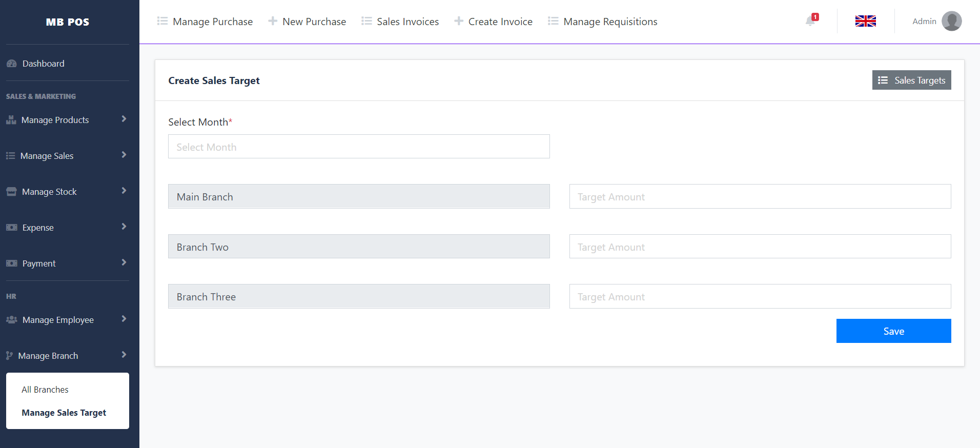Click the Sales Targets list button
This screenshot has width=980, height=448.
(x=911, y=80)
